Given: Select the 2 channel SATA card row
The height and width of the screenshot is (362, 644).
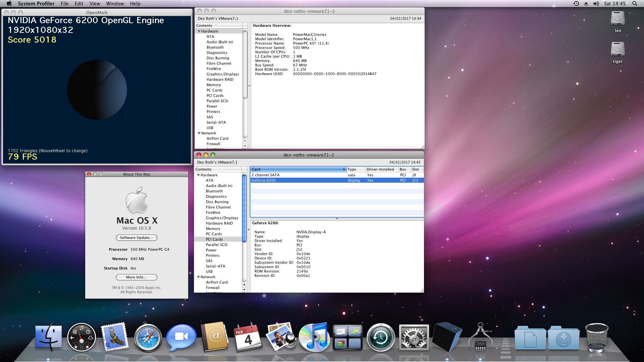Looking at the screenshot, I should tap(337, 175).
